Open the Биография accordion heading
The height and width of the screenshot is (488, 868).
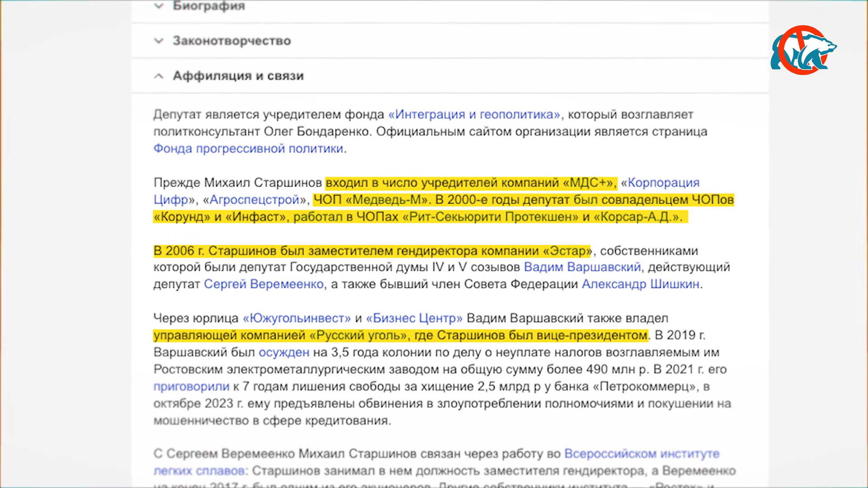(209, 6)
